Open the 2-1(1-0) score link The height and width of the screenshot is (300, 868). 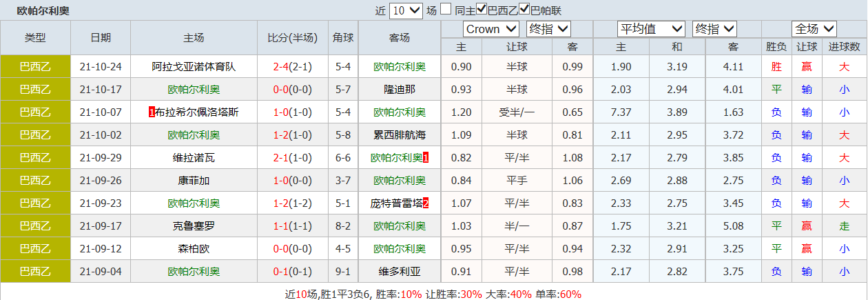click(292, 158)
